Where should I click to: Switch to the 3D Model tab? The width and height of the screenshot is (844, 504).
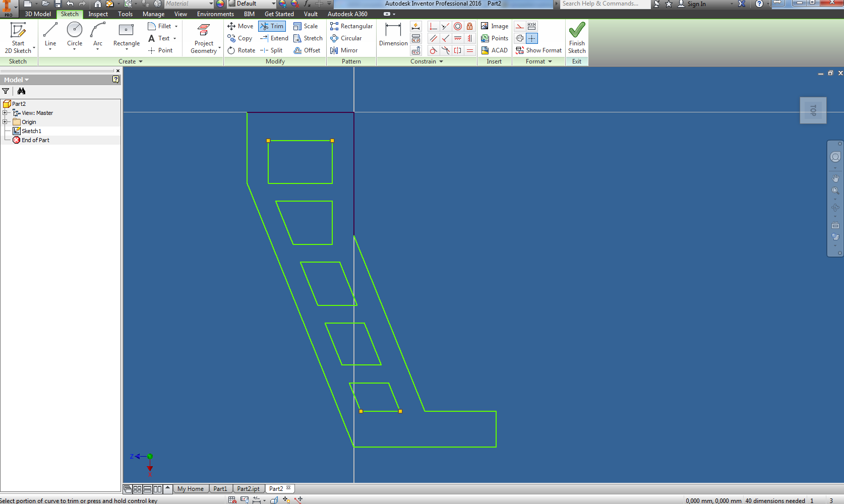38,14
